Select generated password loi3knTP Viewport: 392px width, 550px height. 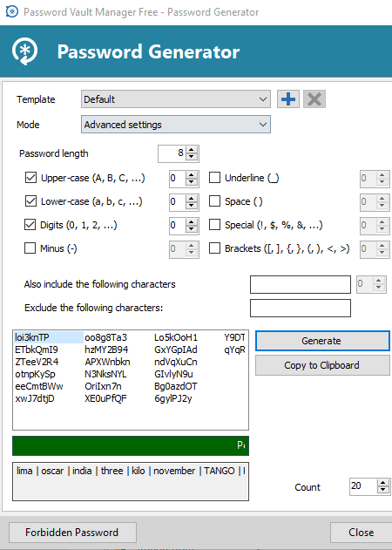pyautogui.click(x=32, y=337)
